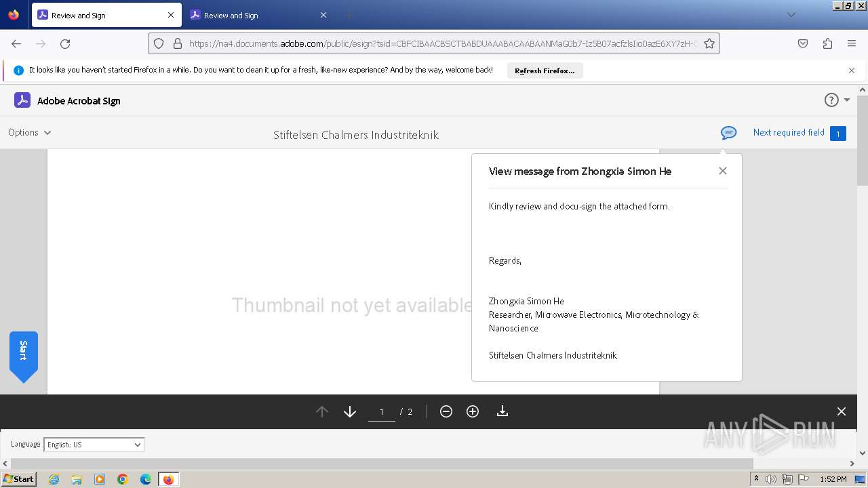
Task: Close the dark page toolbar
Action: (842, 411)
